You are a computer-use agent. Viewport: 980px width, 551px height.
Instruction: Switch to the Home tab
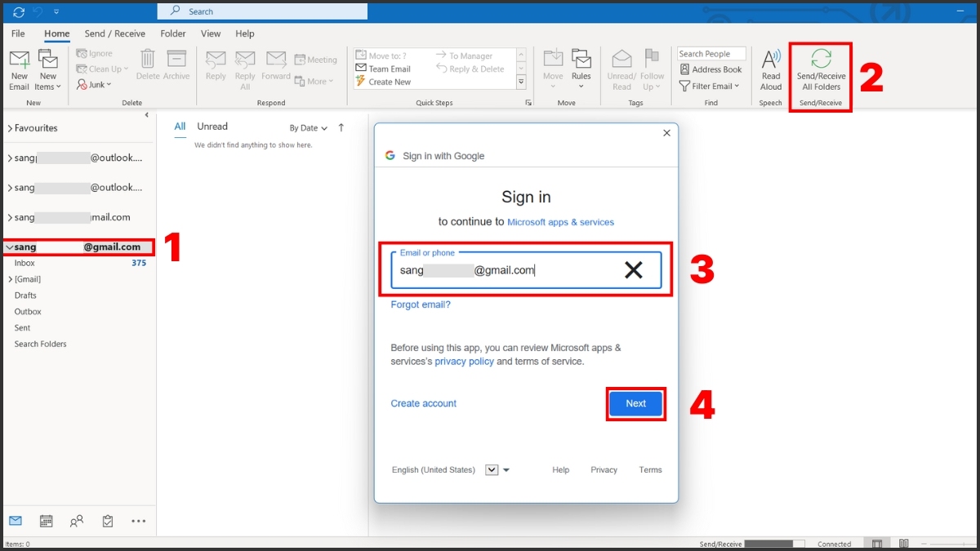pos(57,33)
